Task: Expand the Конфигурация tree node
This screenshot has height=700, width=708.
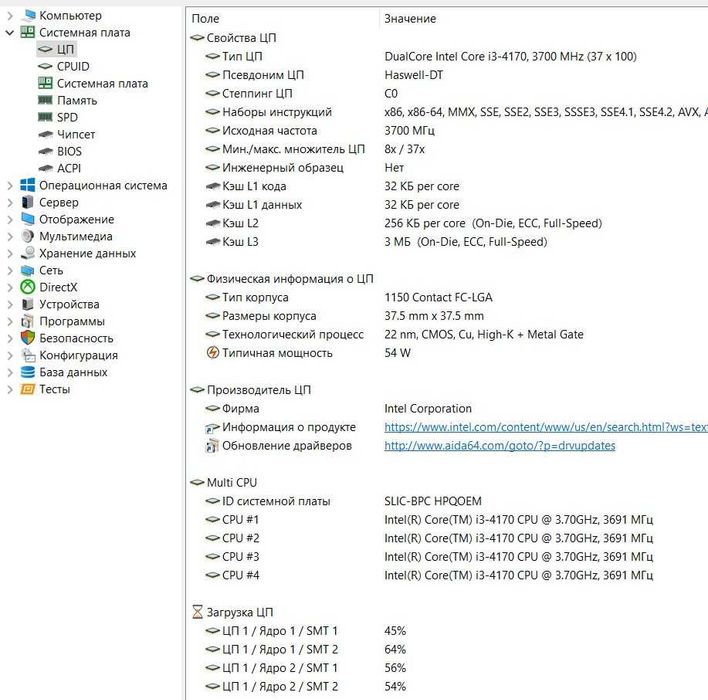Action: coord(10,355)
